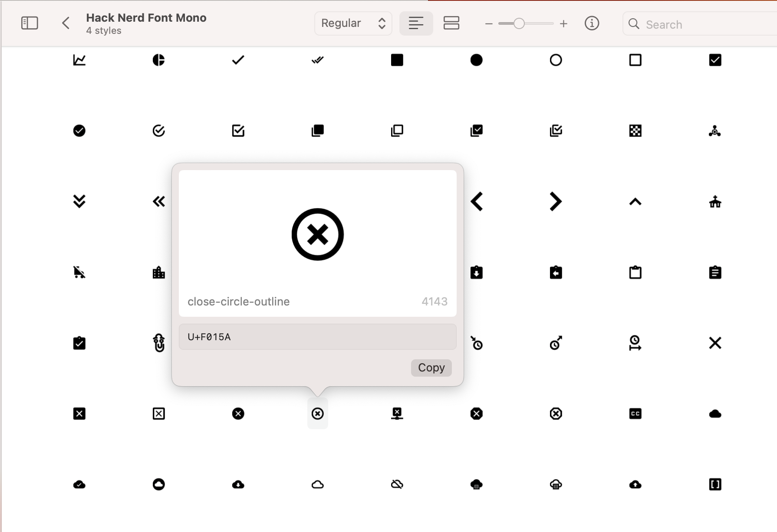Collapse the glyph detail popover via back arrow

coord(66,23)
